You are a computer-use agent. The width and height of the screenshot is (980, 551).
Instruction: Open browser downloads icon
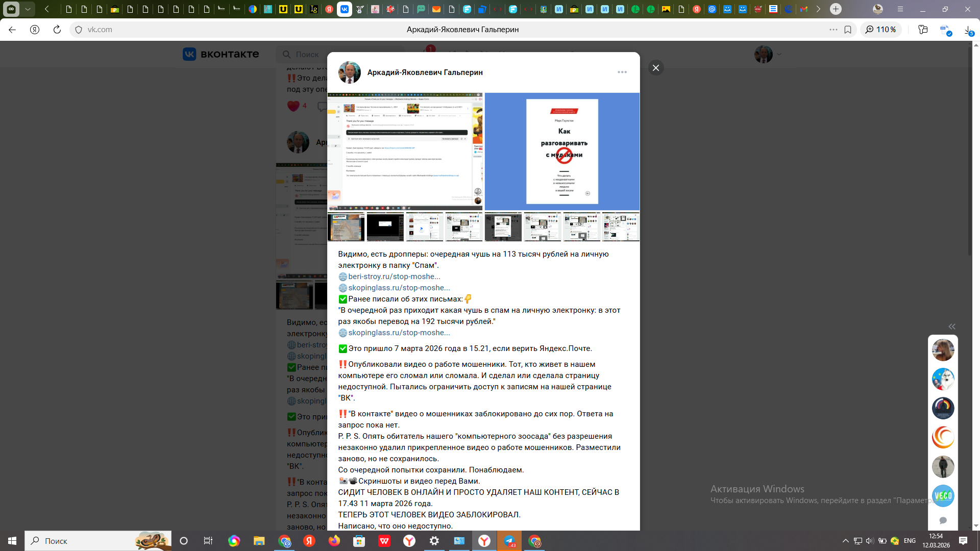pyautogui.click(x=968, y=30)
